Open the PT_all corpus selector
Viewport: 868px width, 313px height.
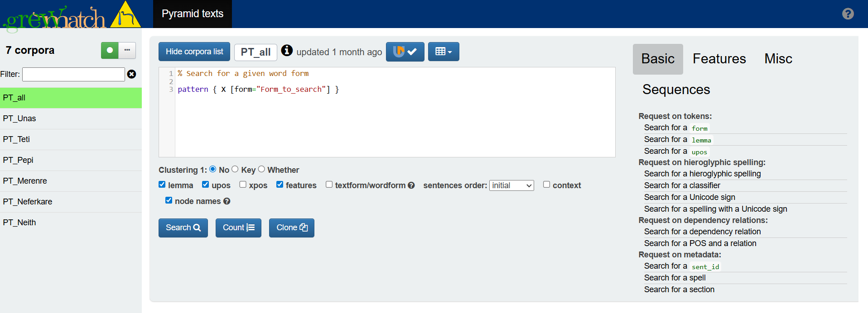coord(256,52)
